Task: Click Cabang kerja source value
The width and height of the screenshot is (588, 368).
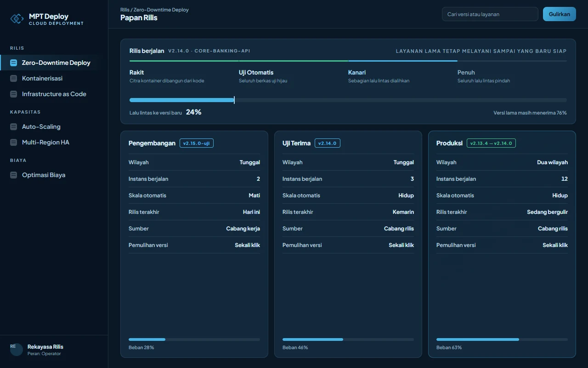Action: [243, 229]
